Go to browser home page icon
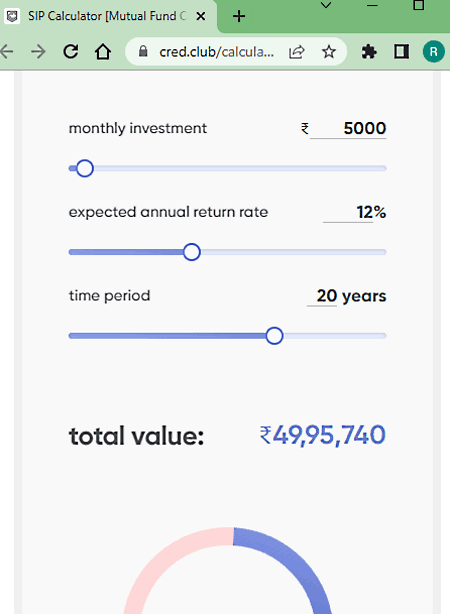Screen dimensions: 450x614 [103, 51]
